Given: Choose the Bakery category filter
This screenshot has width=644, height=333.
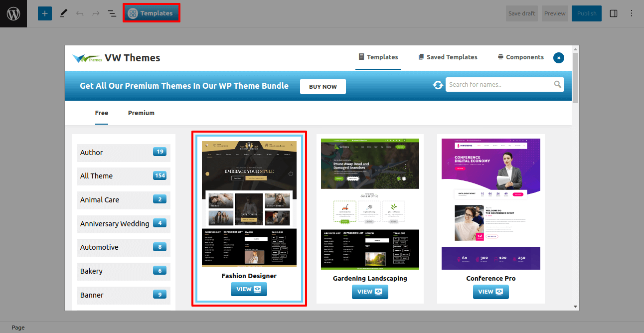Looking at the screenshot, I should tap(123, 271).
